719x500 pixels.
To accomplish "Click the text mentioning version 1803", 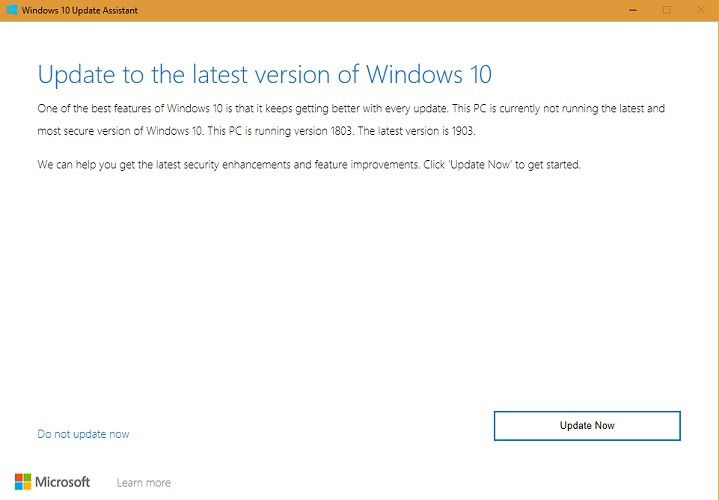I will coord(281,131).
